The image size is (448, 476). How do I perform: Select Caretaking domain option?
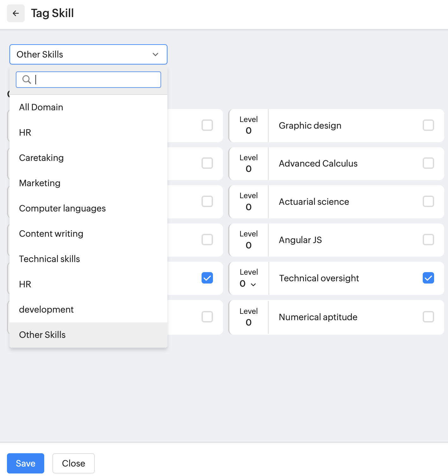click(x=41, y=158)
